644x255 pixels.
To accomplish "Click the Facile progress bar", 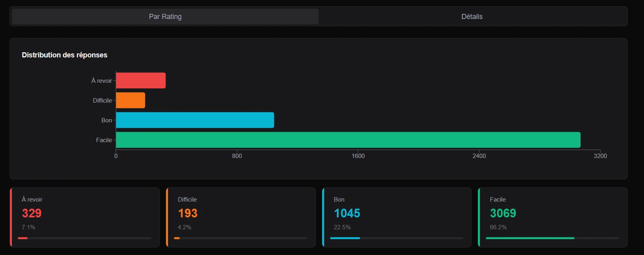I will point(552,238).
